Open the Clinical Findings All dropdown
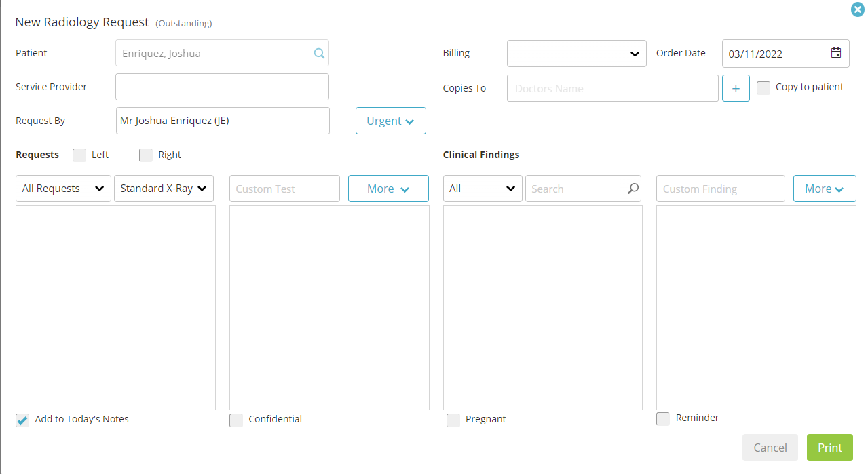Viewport: 868px width, 474px height. 483,189
